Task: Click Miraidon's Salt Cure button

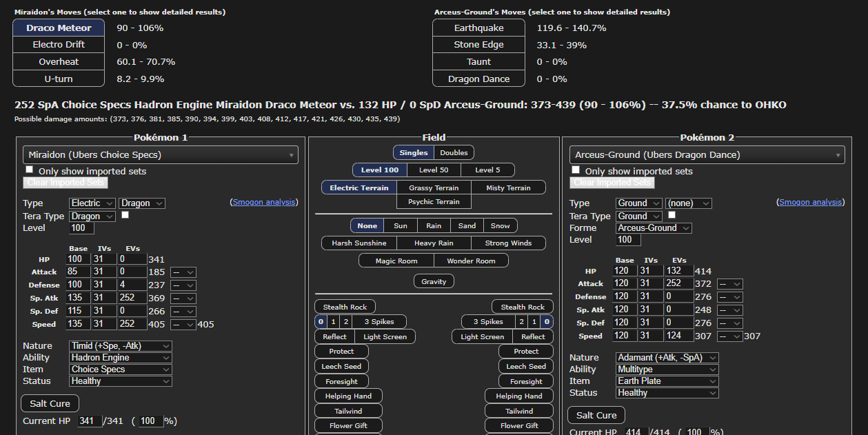Action: pos(50,403)
